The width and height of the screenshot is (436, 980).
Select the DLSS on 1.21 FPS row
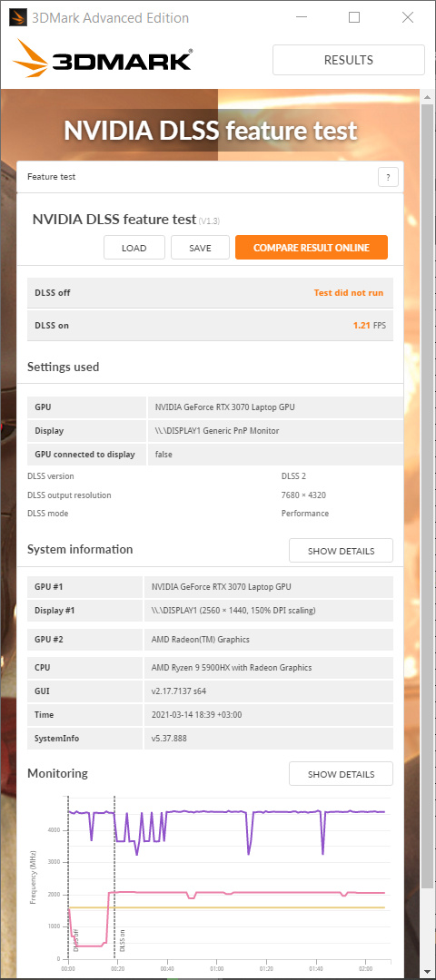pos(210,325)
